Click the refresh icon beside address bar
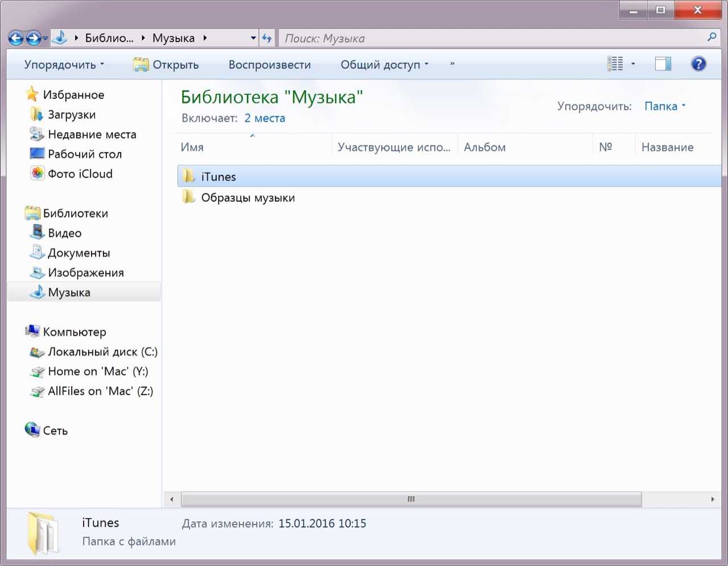This screenshot has height=566, width=728. [x=267, y=38]
